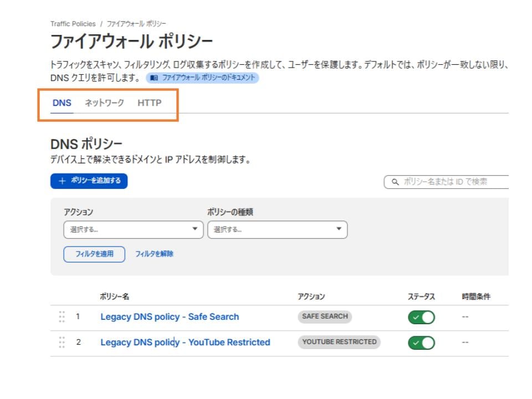
Task: Click the SAFE SEARCH action badge
Action: pos(325,316)
